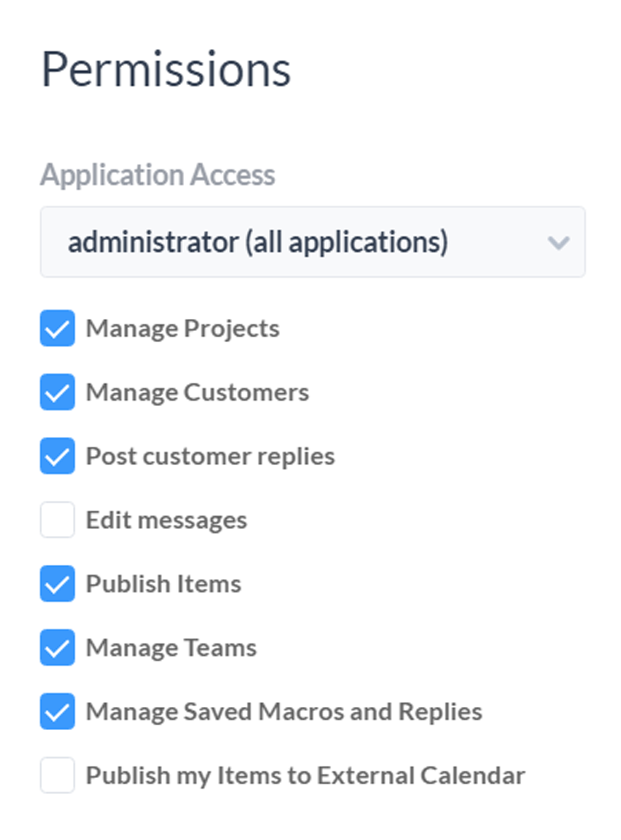This screenshot has height=840, width=621.
Task: Uncheck the Manage Teams checkbox
Action: 57,647
